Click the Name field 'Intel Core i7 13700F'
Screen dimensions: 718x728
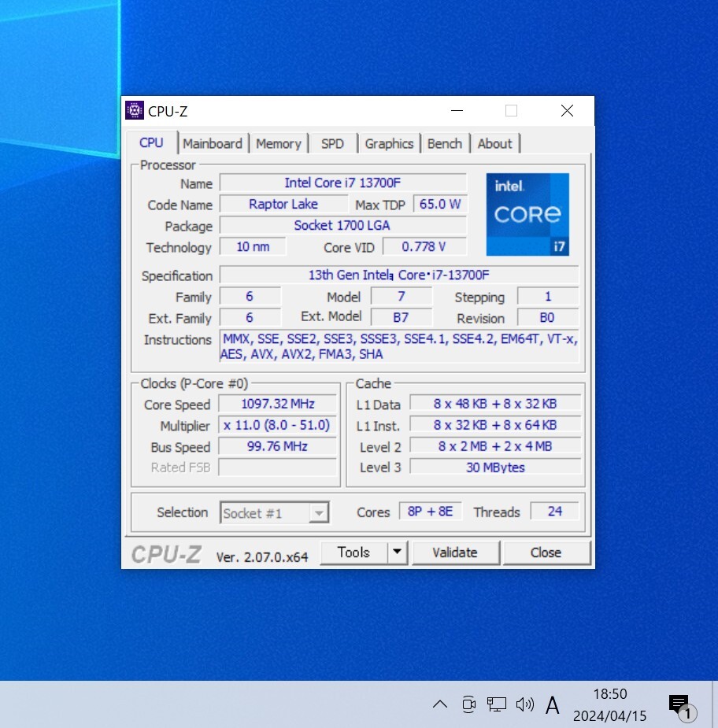[x=342, y=183]
